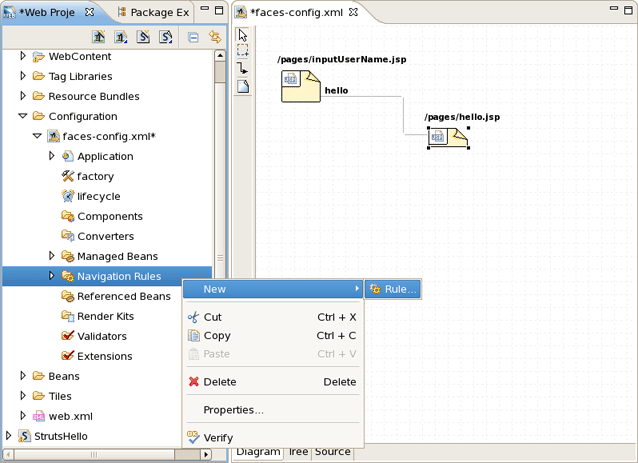Viewport: 638px width, 463px height.
Task: Select Delete in the context menu
Action: 219,381
